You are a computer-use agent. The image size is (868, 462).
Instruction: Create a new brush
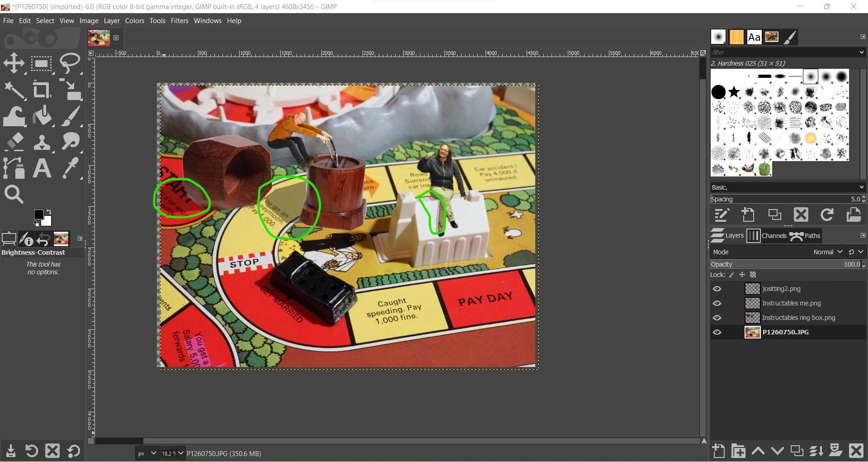748,215
